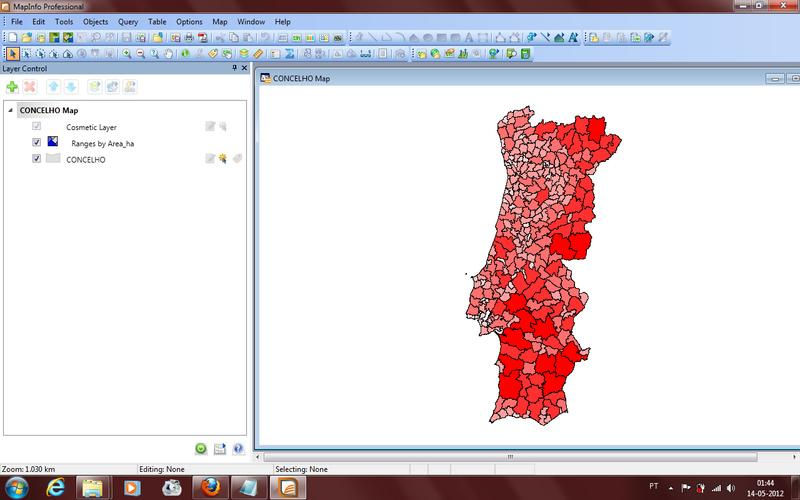The height and width of the screenshot is (500, 800).
Task: Open the Table menu
Action: tap(157, 21)
